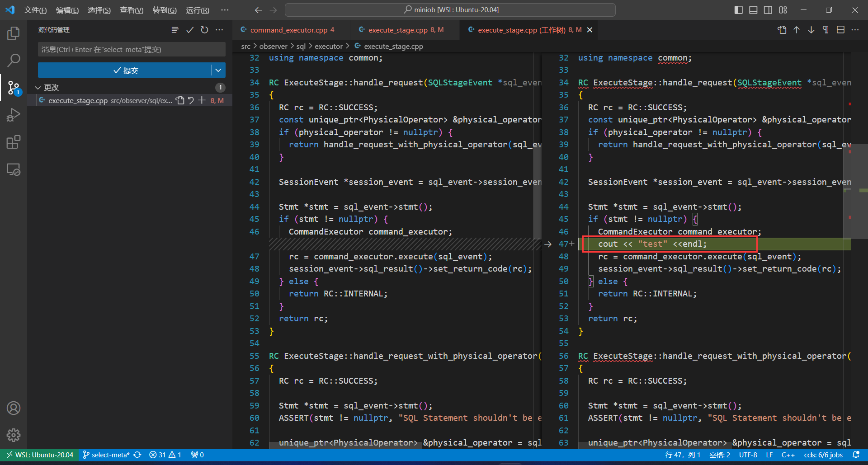
Task: Toggle whitespace trimming pilcrow icon
Action: click(826, 30)
